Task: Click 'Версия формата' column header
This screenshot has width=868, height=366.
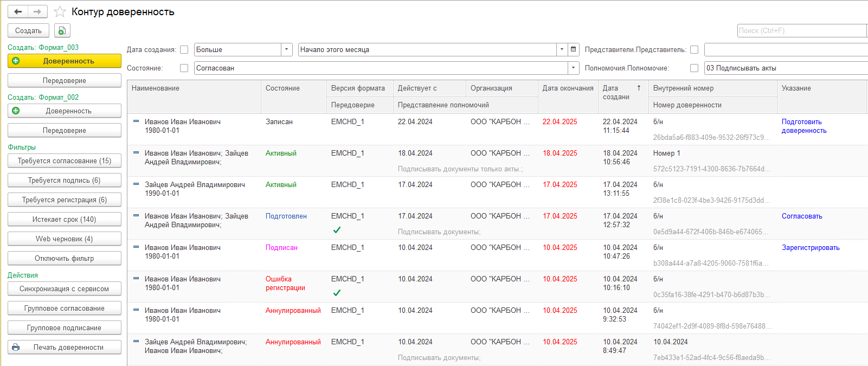Action: click(x=360, y=88)
